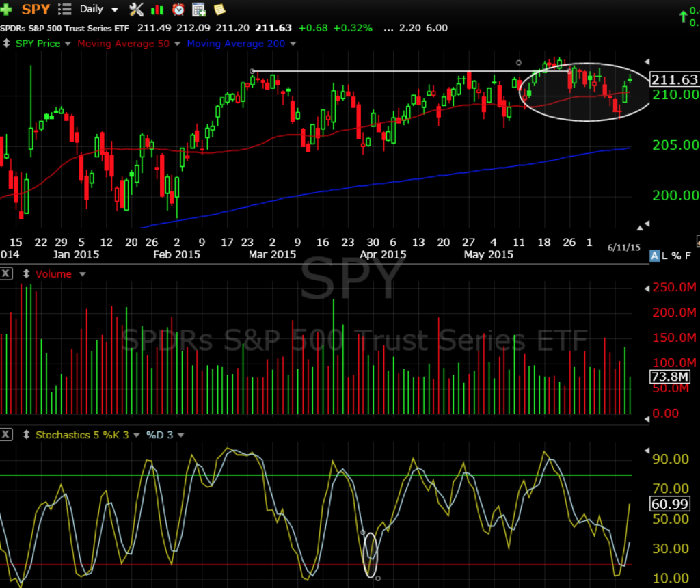This screenshot has height=588, width=700.
Task: Click the Stochastics 5 %K 3 label
Action: pyautogui.click(x=82, y=434)
